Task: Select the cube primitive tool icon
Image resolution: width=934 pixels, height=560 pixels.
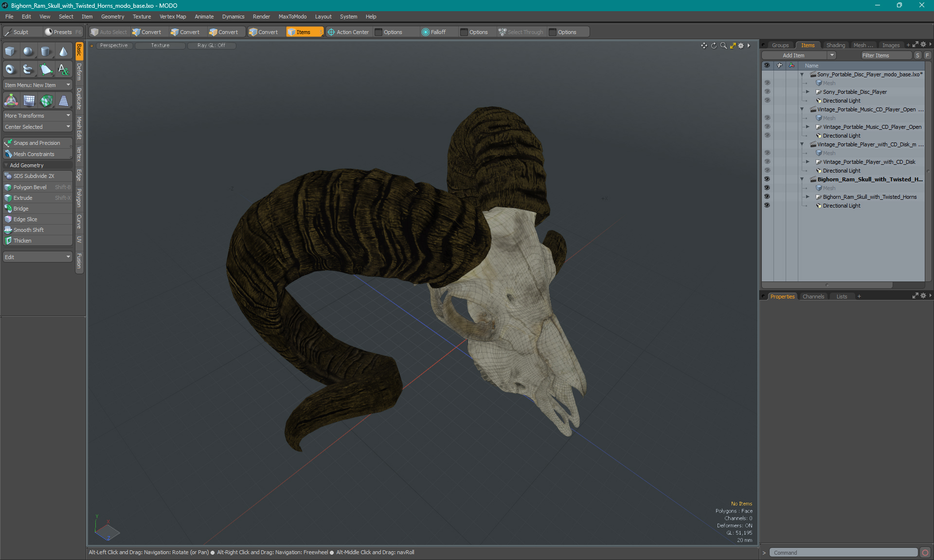Action: (x=10, y=52)
